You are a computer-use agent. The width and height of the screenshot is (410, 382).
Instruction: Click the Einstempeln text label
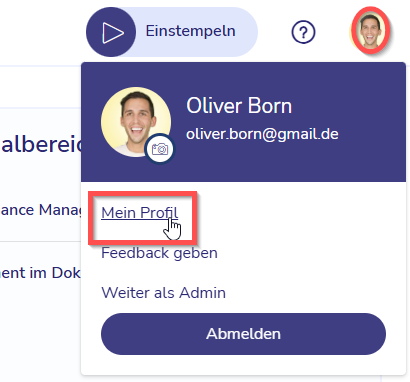point(190,31)
